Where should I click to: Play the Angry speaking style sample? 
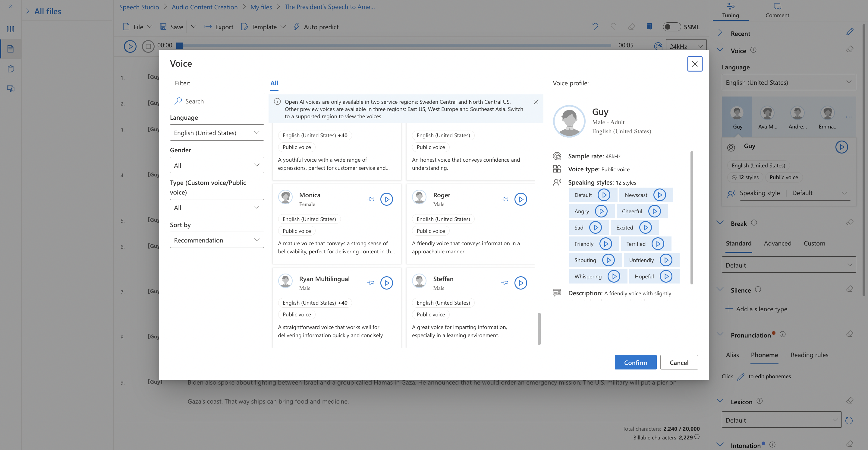(x=601, y=211)
